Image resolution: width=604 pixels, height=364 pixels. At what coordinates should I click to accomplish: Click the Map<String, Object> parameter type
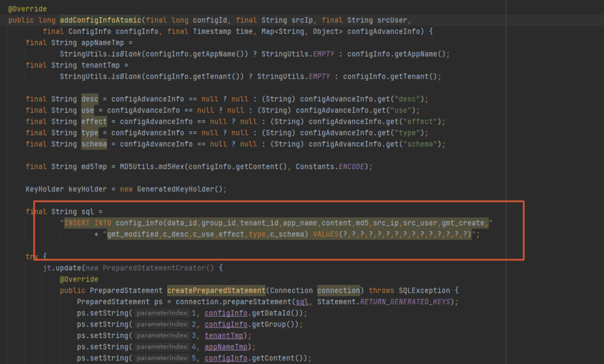tap(302, 32)
